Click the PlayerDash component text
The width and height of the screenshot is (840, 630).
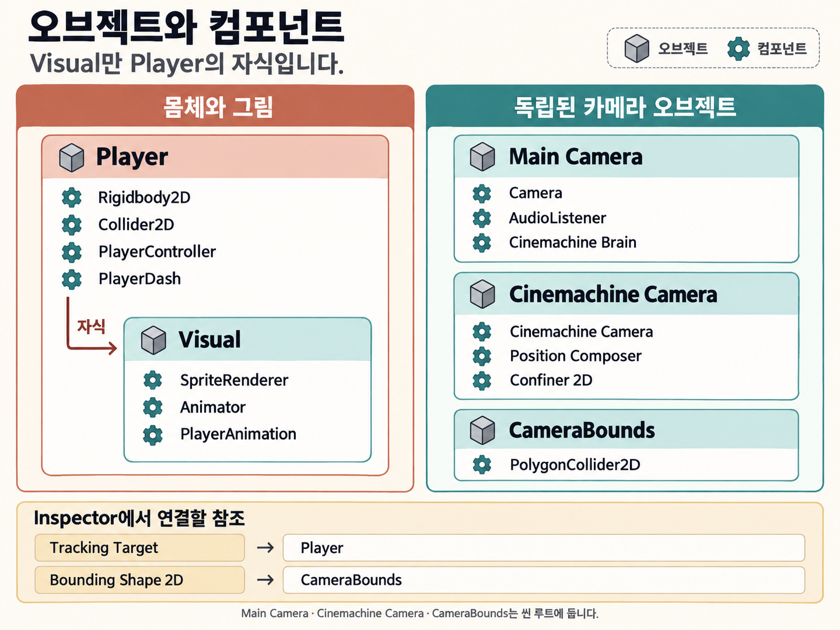pyautogui.click(x=140, y=279)
